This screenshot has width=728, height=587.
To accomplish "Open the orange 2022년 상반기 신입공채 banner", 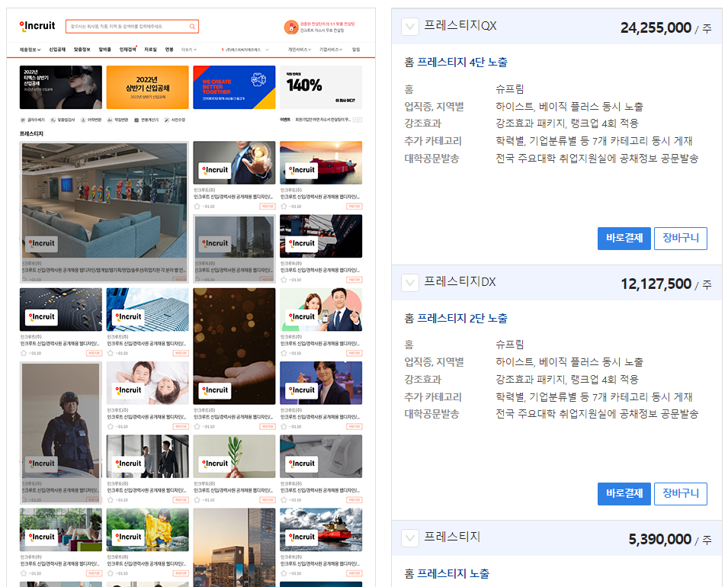I will tap(148, 88).
